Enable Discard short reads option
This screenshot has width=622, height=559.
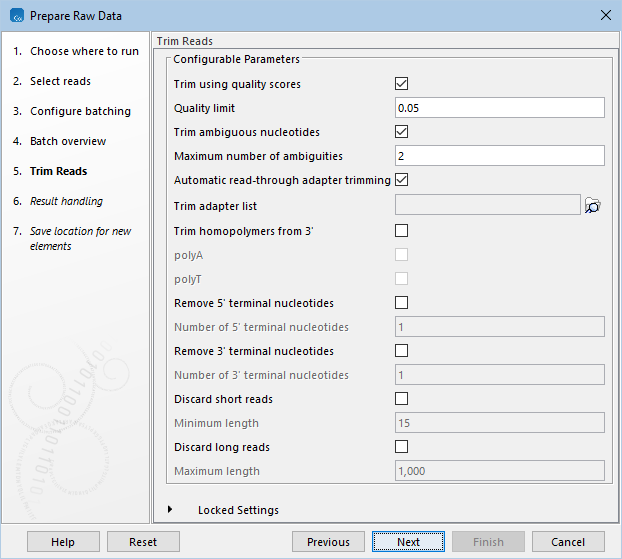402,399
